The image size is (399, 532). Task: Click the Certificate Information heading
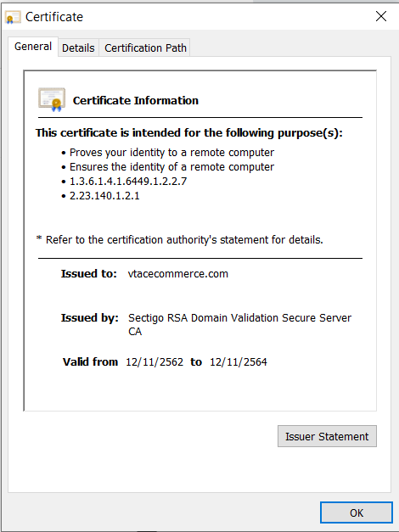click(x=136, y=100)
